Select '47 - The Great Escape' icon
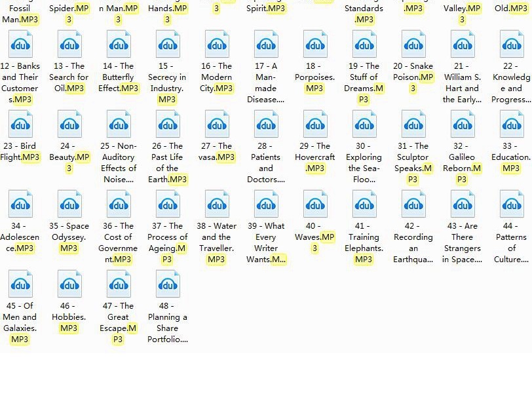Image resolution: width=532 pixels, height=407 pixels. click(x=119, y=284)
